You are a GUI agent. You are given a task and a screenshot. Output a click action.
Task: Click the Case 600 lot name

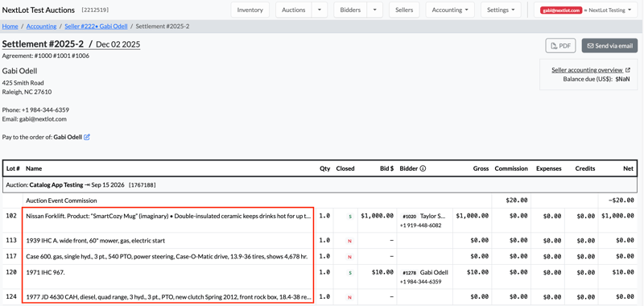tap(167, 257)
